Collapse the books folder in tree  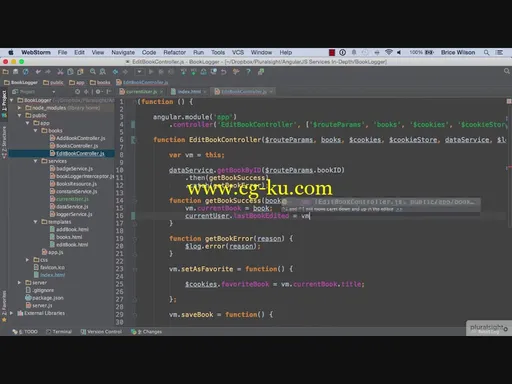click(36, 131)
